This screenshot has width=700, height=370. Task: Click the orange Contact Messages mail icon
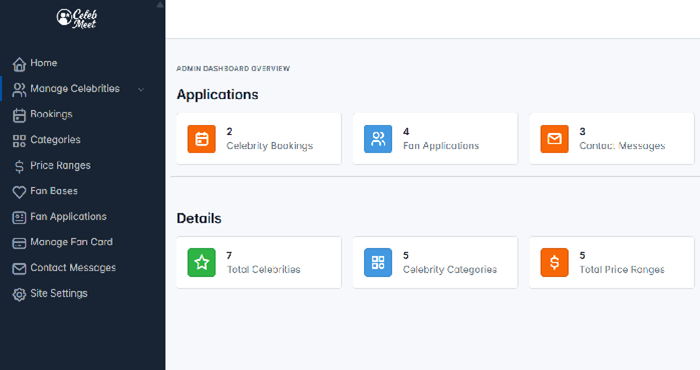(554, 139)
